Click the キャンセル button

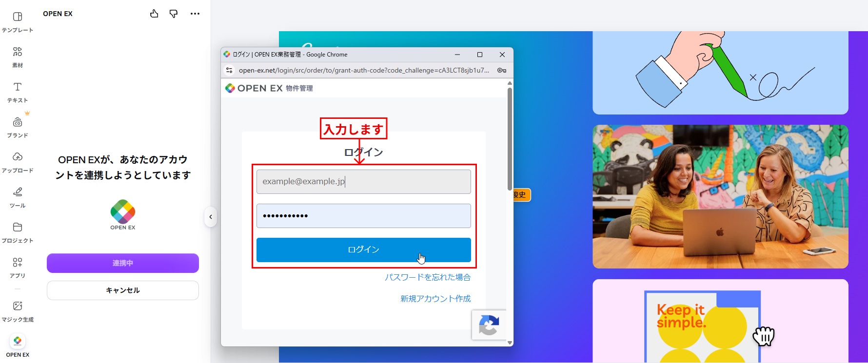tap(123, 290)
